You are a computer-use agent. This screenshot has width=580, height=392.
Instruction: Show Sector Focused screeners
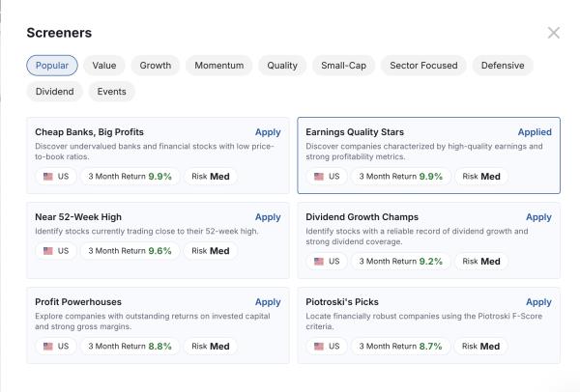point(423,66)
